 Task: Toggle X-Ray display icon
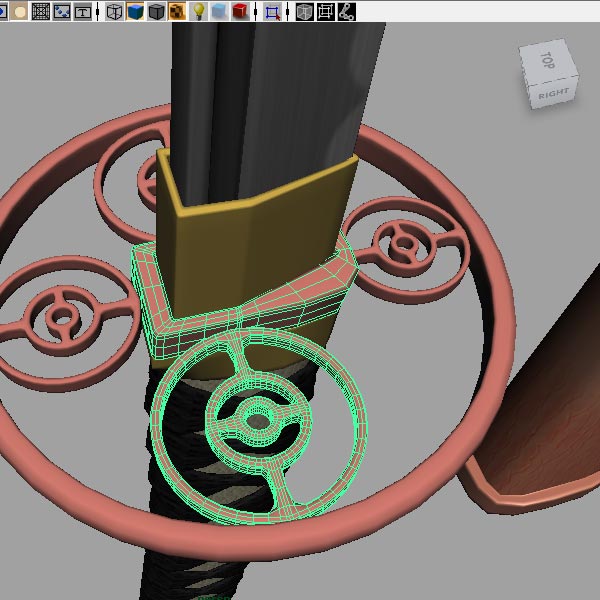(305, 11)
